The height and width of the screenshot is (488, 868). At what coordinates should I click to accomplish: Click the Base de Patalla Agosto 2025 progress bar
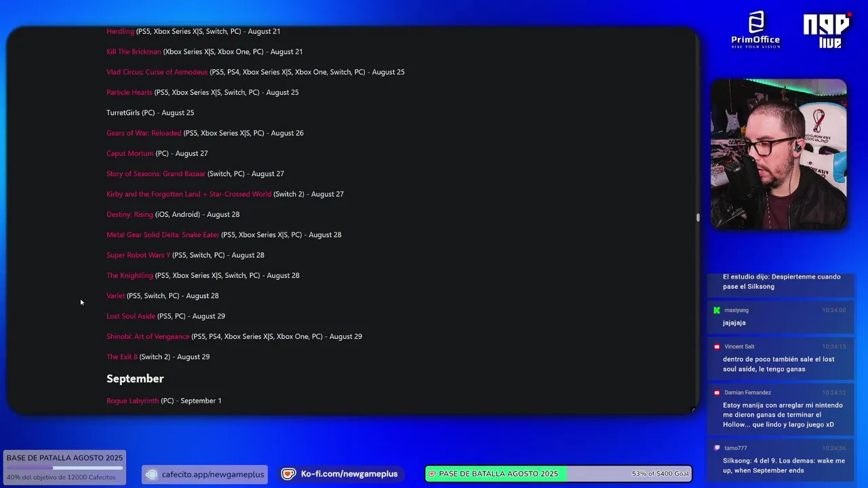pos(64,468)
